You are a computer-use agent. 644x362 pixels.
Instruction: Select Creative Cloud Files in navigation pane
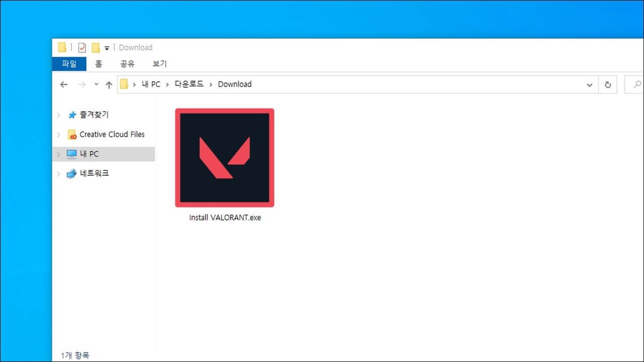click(112, 134)
